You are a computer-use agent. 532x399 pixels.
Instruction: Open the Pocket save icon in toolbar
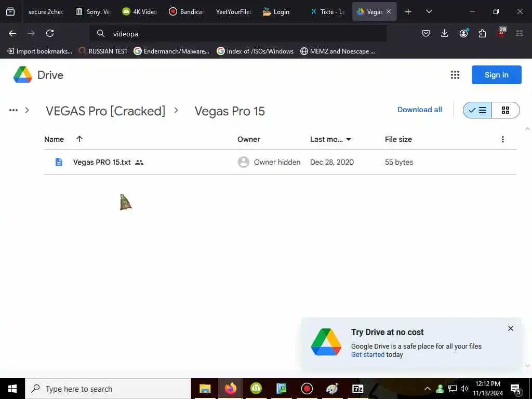tap(426, 33)
